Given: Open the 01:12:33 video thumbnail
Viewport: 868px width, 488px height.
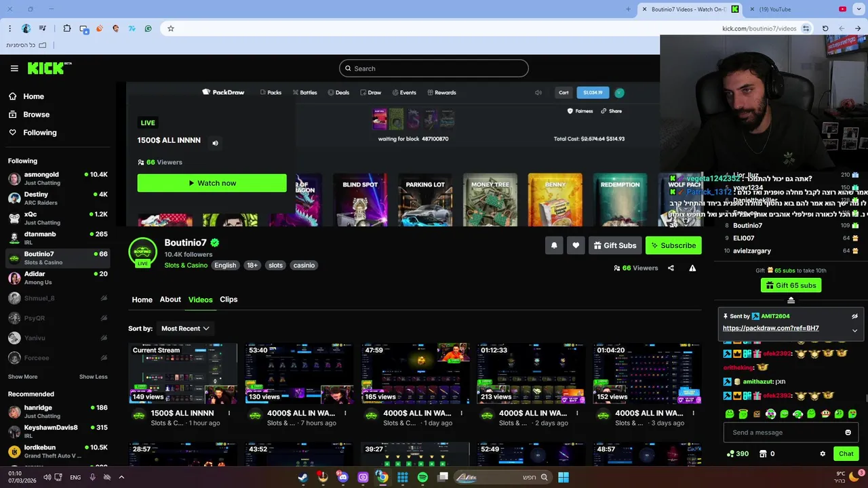Looking at the screenshot, I should (531, 373).
